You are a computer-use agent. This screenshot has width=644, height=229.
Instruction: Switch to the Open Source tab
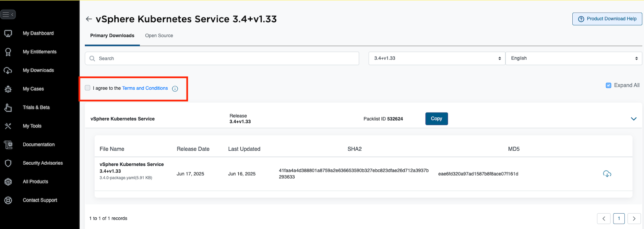[159, 36]
